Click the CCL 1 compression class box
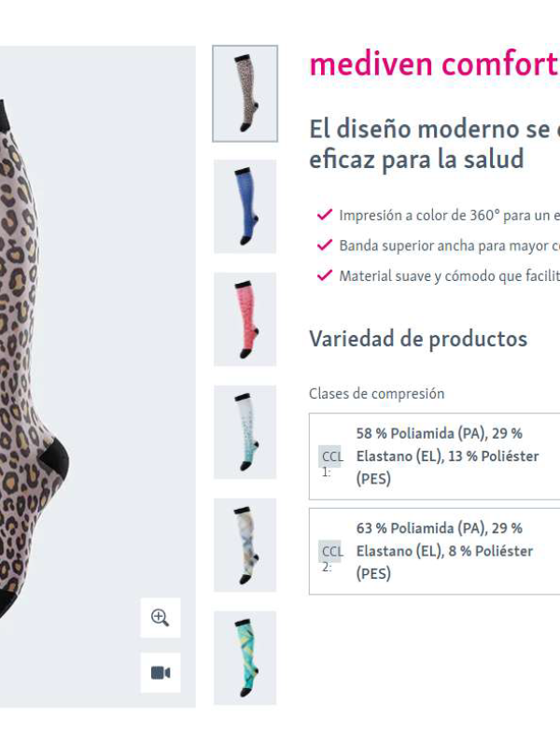The height and width of the screenshot is (744, 560). (x=434, y=456)
